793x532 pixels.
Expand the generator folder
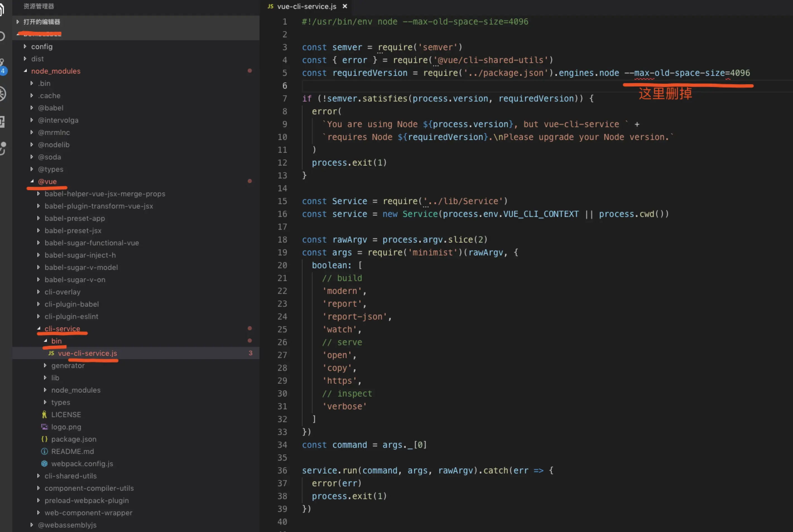coord(136,366)
